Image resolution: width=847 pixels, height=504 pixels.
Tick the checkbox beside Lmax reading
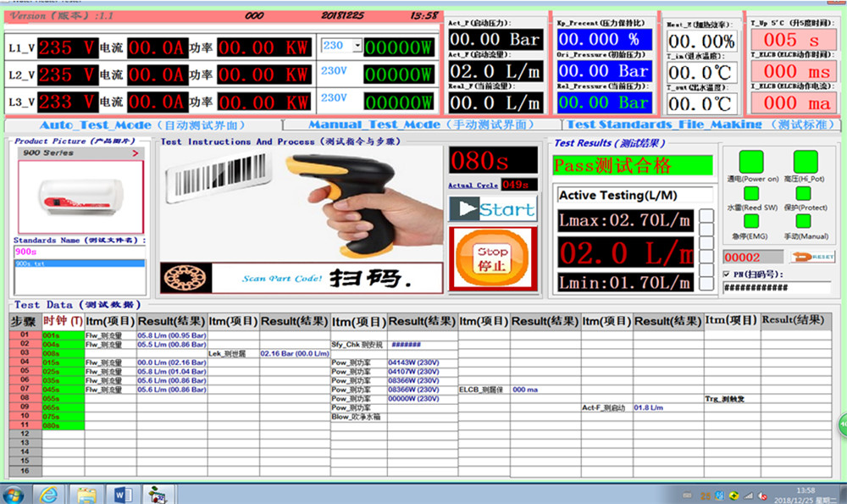(706, 221)
